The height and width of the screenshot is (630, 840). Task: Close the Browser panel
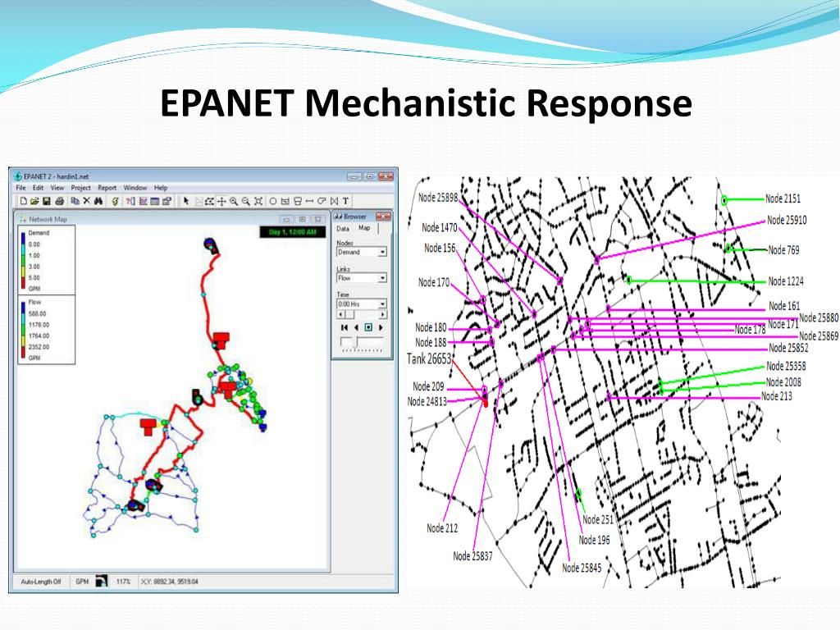click(383, 216)
